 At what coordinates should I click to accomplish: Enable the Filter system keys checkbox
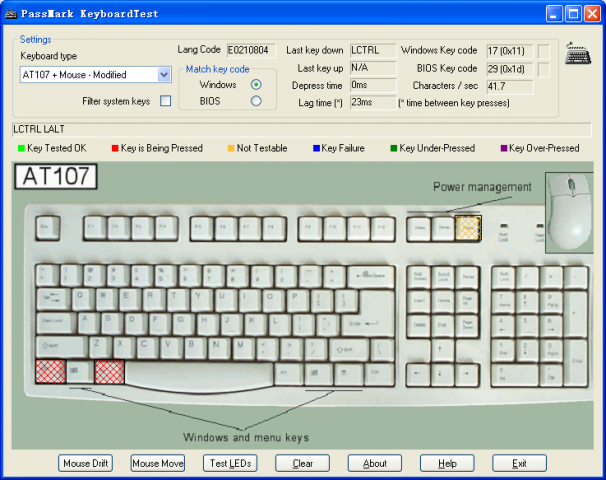(x=165, y=101)
